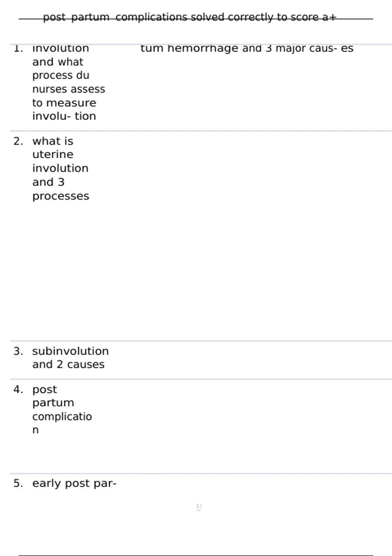Click the "and 2 causes" line
The width and height of the screenshot is (392, 556).
tap(68, 364)
